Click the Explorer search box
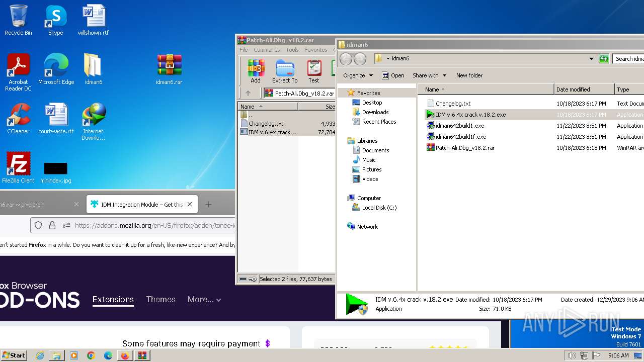This screenshot has width=644, height=362. 629,59
